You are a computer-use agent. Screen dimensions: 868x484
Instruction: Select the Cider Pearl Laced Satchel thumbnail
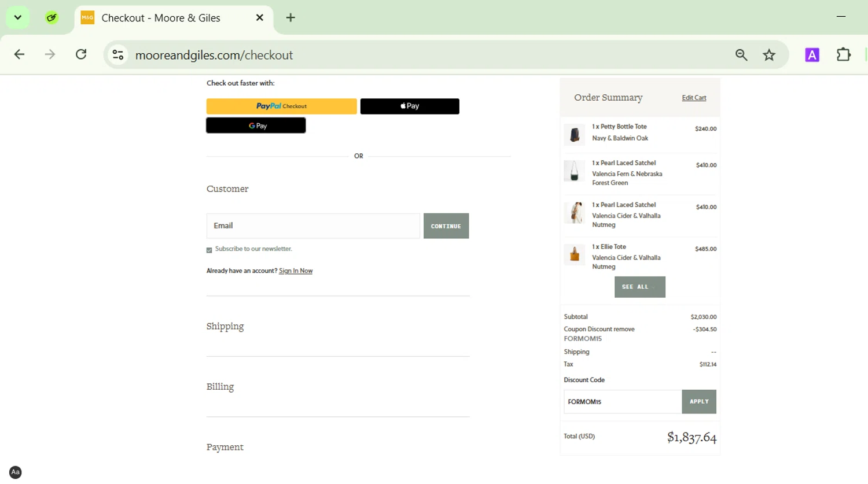coord(575,213)
